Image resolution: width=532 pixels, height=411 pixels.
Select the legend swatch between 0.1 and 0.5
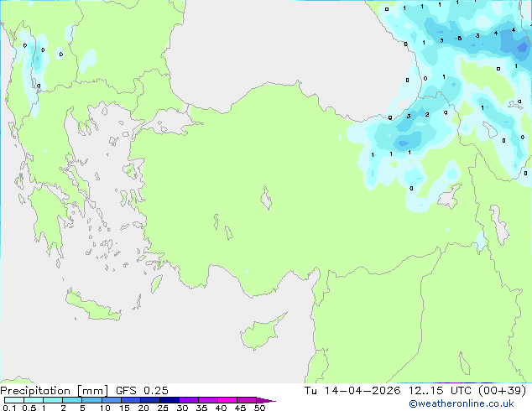pyautogui.click(x=14, y=400)
